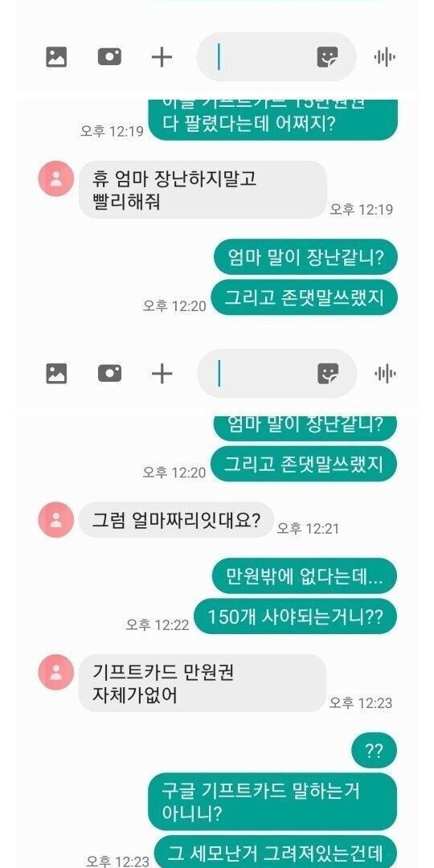
Task: Tap the camera icon in the upper message bar
Action: 109,57
